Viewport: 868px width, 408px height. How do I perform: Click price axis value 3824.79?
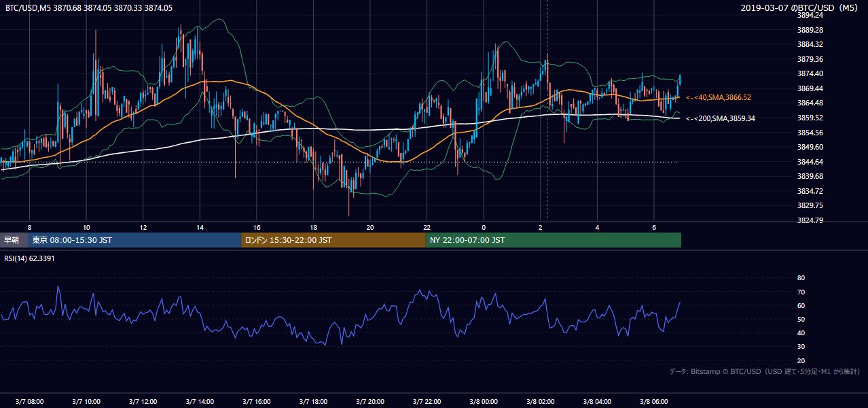coord(810,220)
